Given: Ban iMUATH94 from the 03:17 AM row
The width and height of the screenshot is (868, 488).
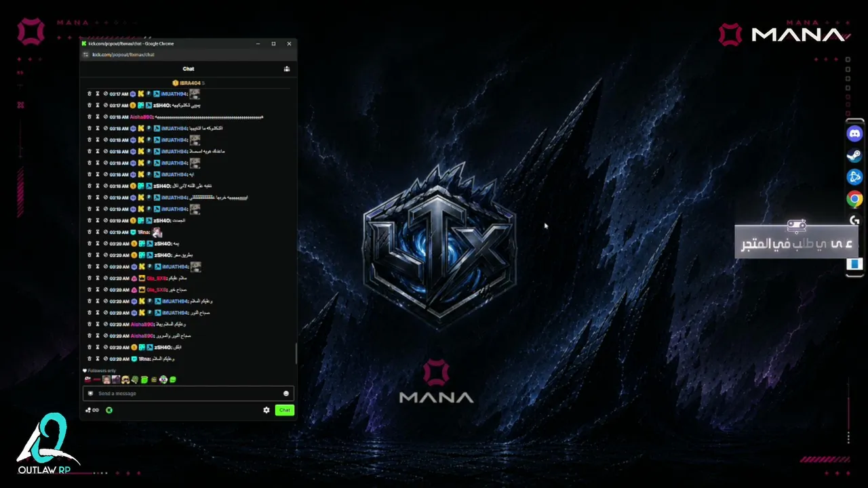Looking at the screenshot, I should [x=105, y=94].
